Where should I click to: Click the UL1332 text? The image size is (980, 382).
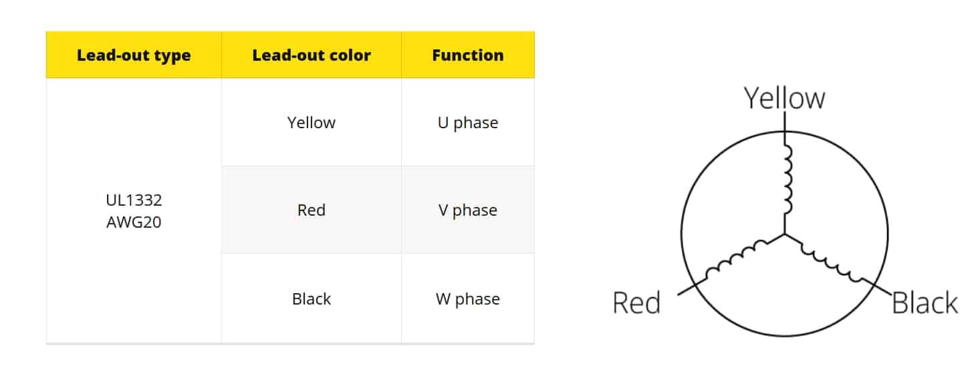coord(134,200)
